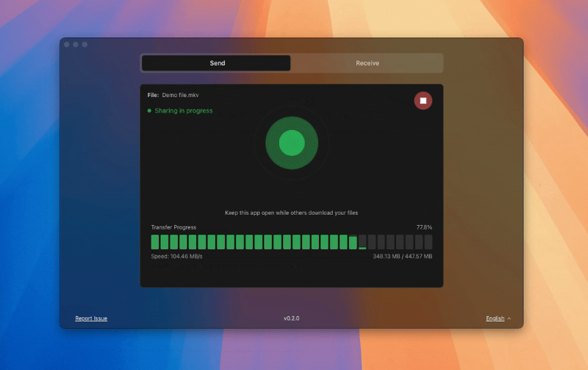Click the Transfer Progress label
Screen dimensions: 588x370
click(173, 227)
